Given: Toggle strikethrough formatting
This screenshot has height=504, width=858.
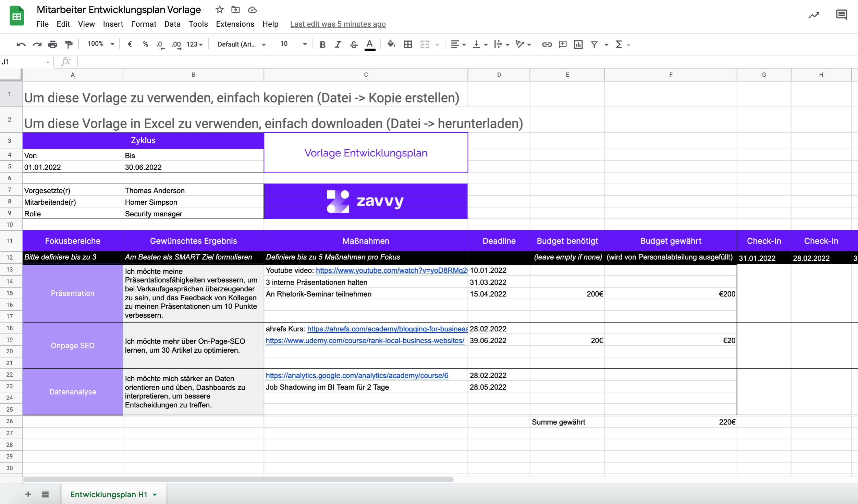Looking at the screenshot, I should [x=354, y=44].
